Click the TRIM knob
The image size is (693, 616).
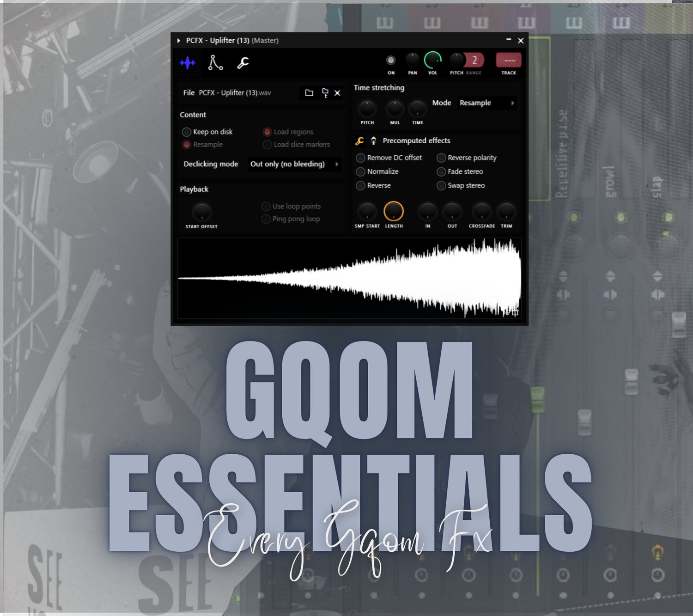(506, 211)
